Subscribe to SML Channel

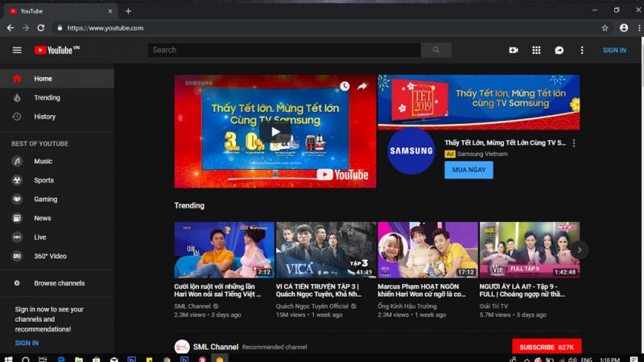[547, 347]
